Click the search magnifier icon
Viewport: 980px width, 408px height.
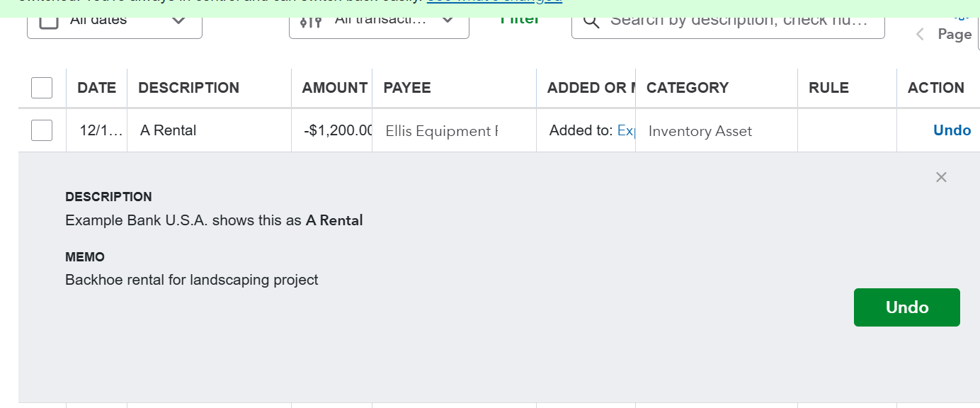[591, 21]
